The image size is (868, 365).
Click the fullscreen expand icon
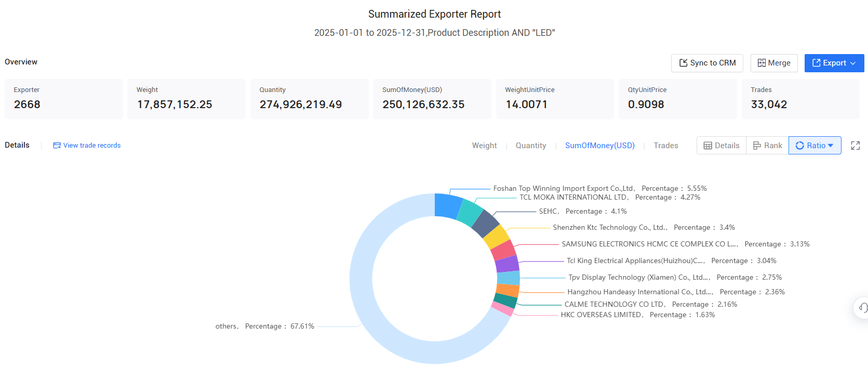(x=856, y=146)
